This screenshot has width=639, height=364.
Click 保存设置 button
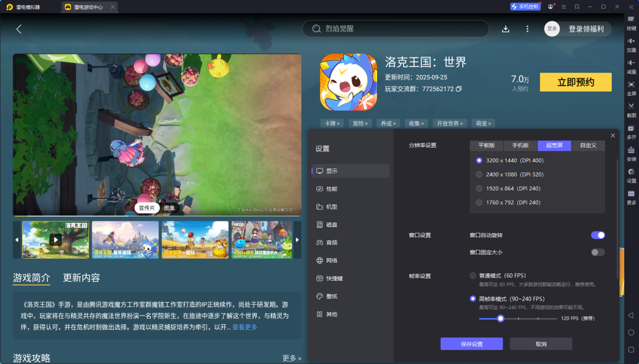coord(471,344)
